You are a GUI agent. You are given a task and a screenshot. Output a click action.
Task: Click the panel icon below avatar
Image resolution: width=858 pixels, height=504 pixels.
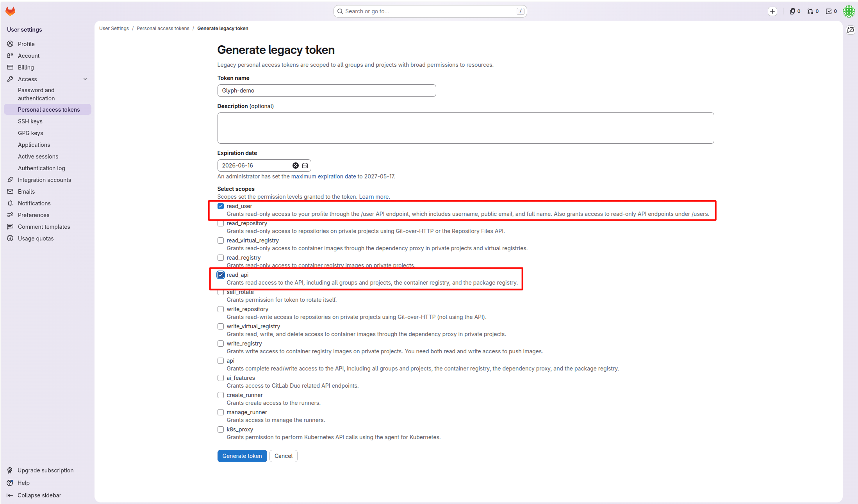click(850, 30)
